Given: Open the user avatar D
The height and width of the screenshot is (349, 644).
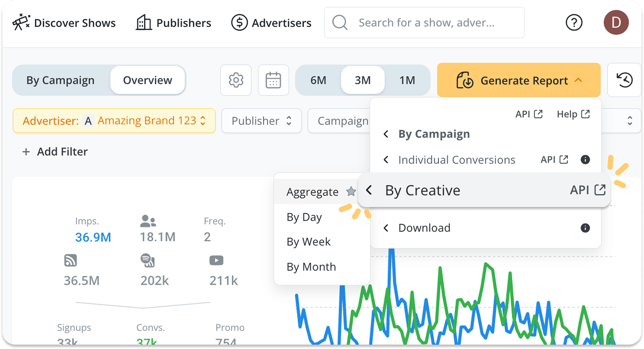Looking at the screenshot, I should point(616,23).
